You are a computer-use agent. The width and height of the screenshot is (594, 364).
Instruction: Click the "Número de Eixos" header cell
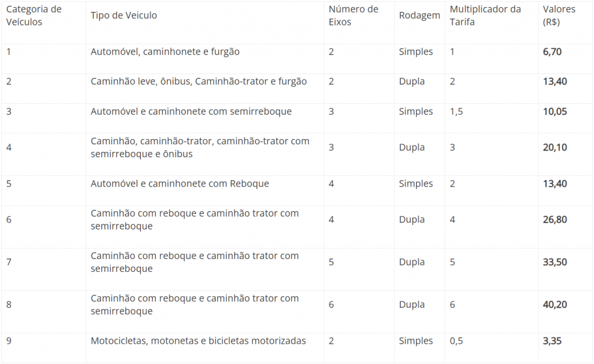tap(353, 16)
